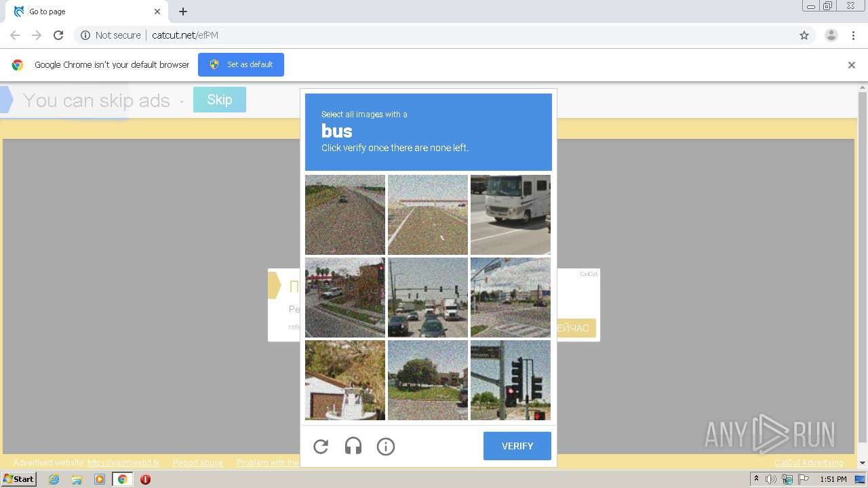The height and width of the screenshot is (488, 868).
Task: Reload the page in Chrome
Action: pyautogui.click(x=58, y=35)
